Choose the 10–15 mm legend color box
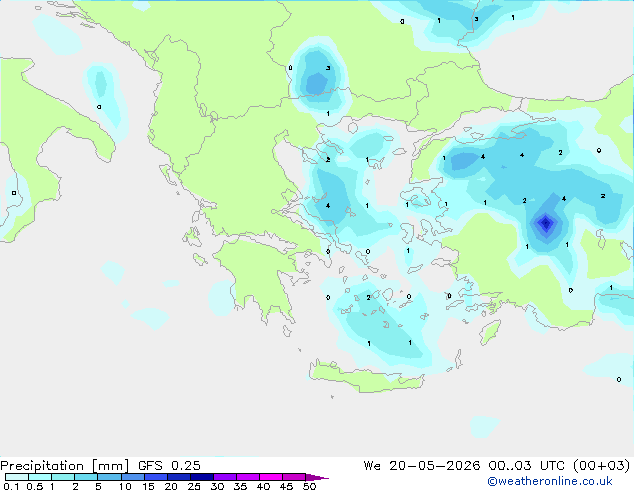 coord(132,477)
